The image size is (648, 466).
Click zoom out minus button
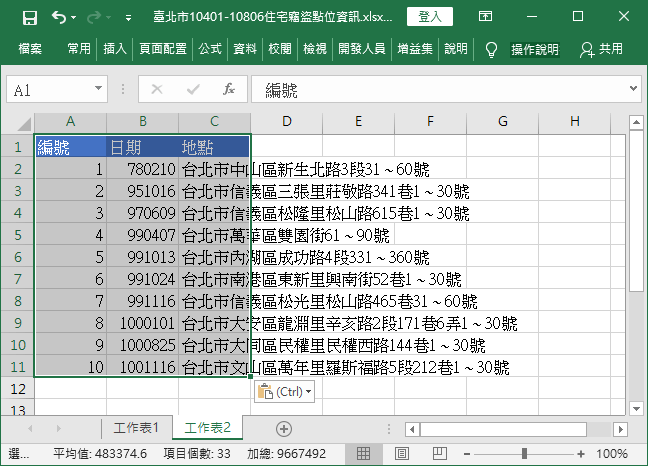point(467,454)
